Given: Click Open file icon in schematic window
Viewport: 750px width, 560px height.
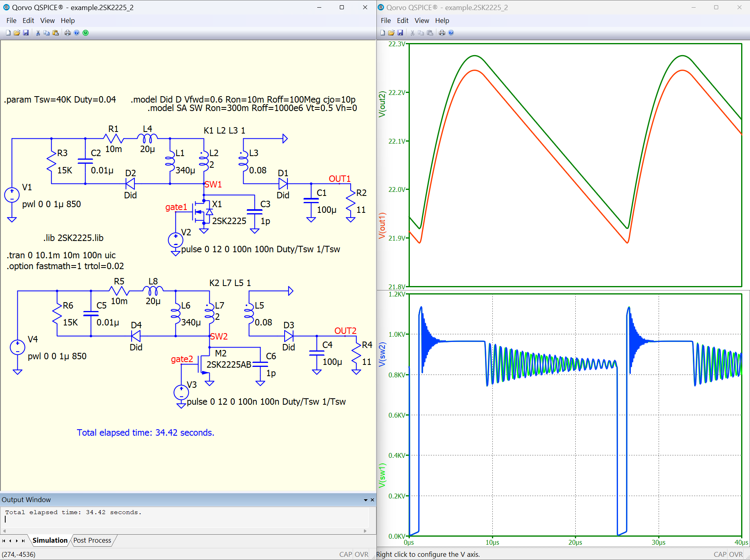Looking at the screenshot, I should (17, 33).
